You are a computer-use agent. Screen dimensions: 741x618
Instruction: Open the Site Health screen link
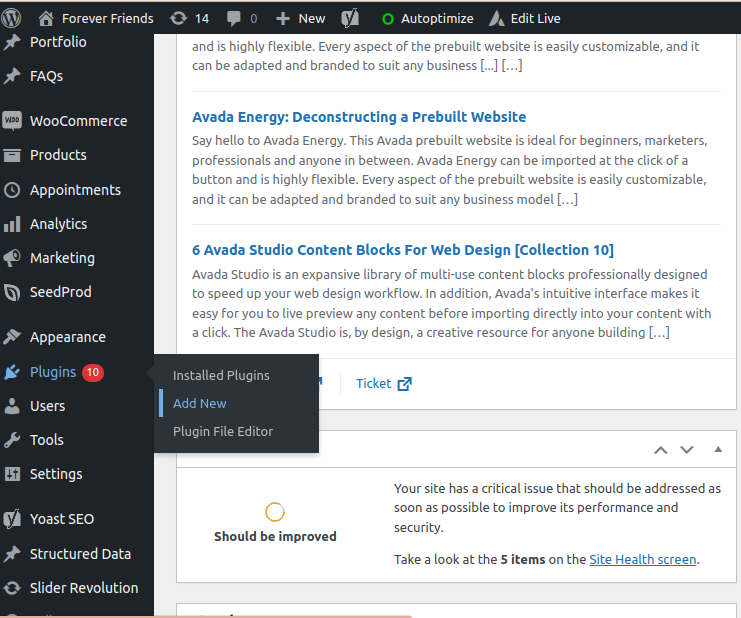642,559
